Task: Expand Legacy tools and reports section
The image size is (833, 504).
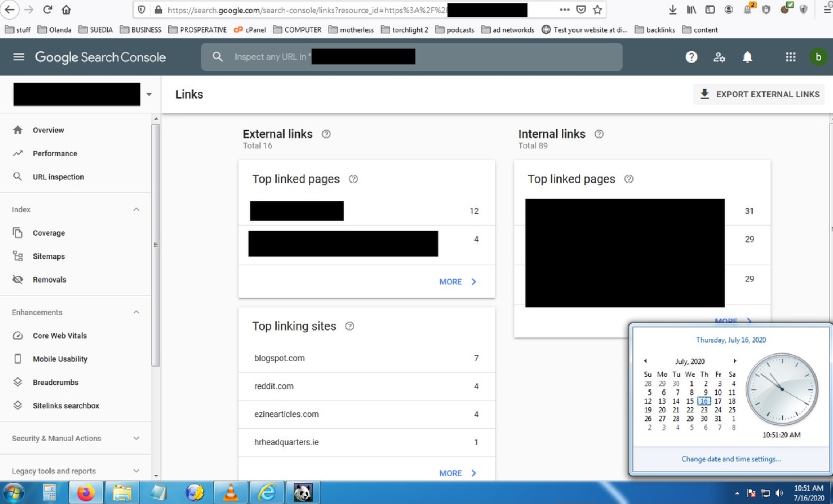Action: [x=136, y=471]
